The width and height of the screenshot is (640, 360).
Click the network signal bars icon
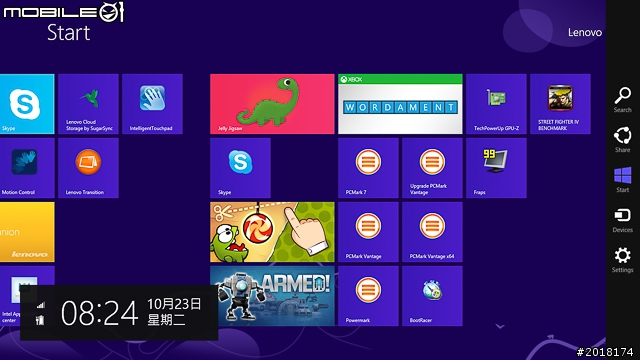coord(41,304)
